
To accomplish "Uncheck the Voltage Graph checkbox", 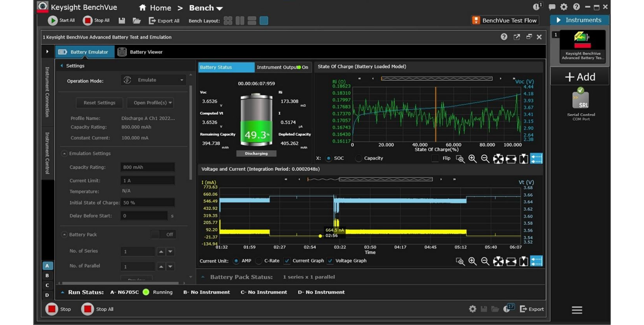I will 331,261.
